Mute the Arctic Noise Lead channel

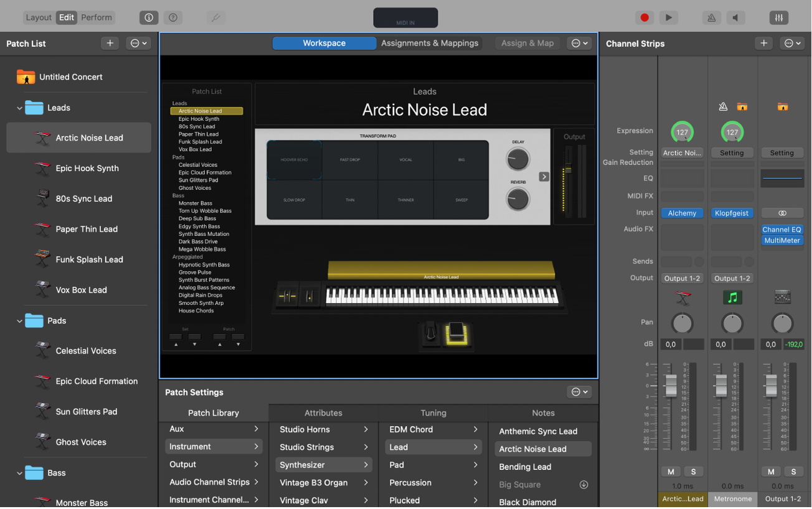click(x=671, y=472)
